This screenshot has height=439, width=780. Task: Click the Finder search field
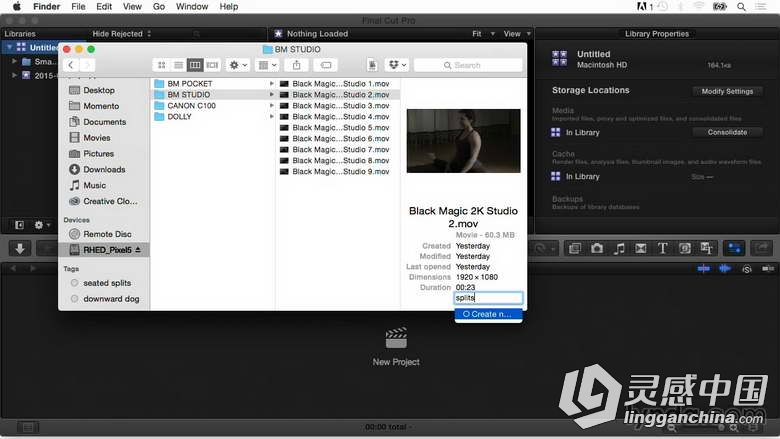468,65
